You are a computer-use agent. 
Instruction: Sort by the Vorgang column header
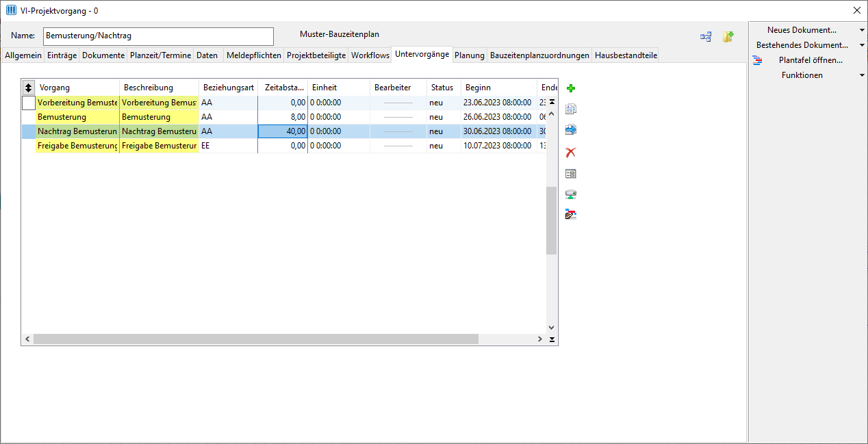pyautogui.click(x=77, y=88)
